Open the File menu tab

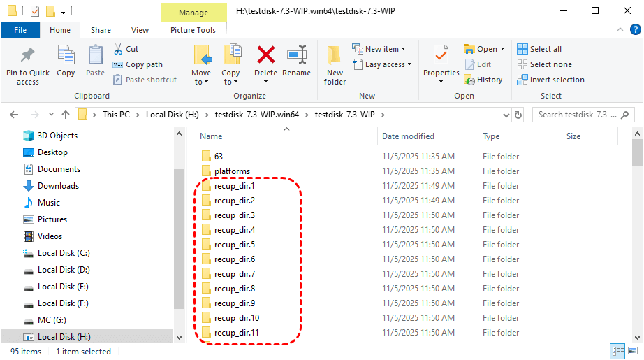coord(20,30)
